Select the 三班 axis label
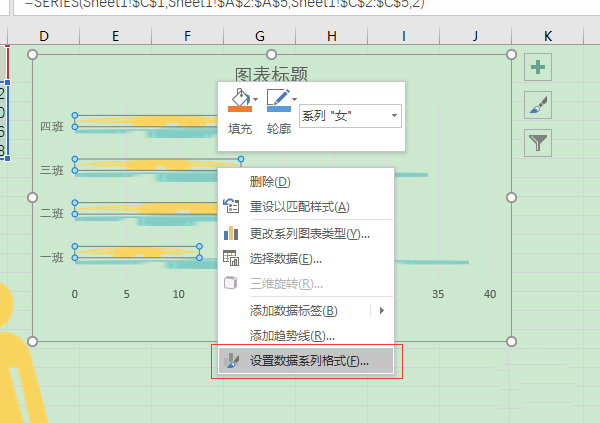The image size is (600, 423). 52,170
